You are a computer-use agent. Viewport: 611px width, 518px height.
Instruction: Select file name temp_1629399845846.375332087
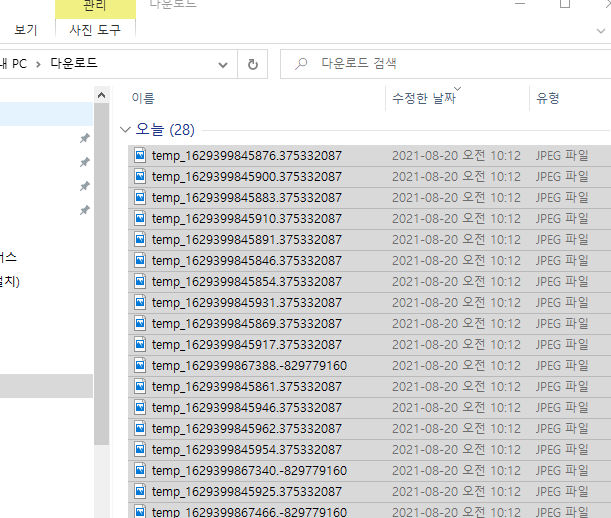[247, 261]
